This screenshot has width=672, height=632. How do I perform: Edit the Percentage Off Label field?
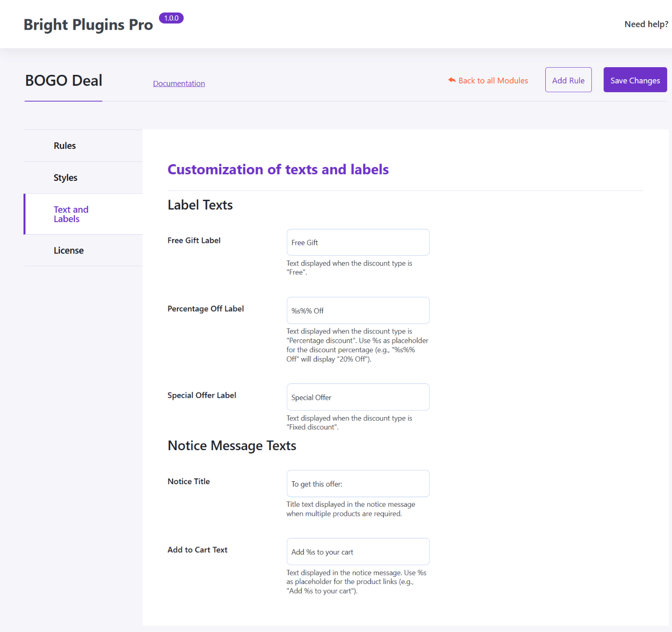[x=358, y=310]
